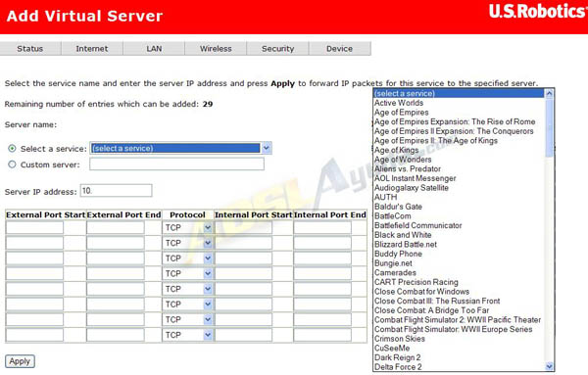The image size is (588, 375).
Task: Select 'Age of Empires II: The Age of Kings'
Action: pos(459,140)
